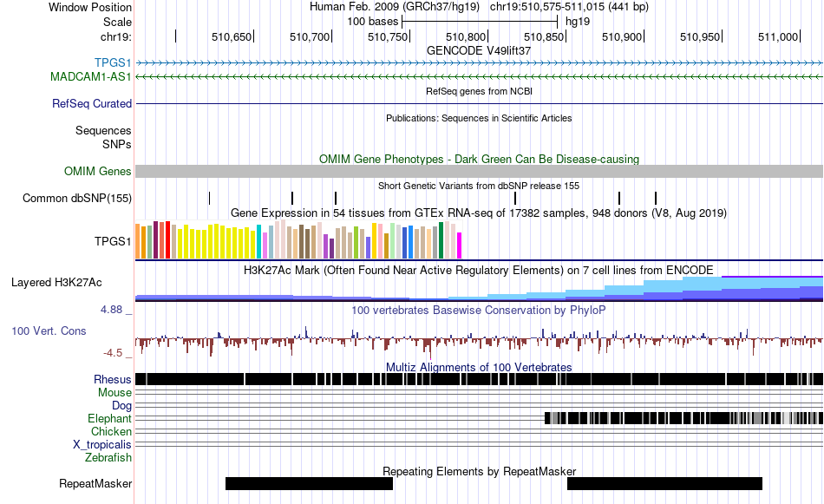Click the layered H3K27Ac signal graph

click(480, 289)
